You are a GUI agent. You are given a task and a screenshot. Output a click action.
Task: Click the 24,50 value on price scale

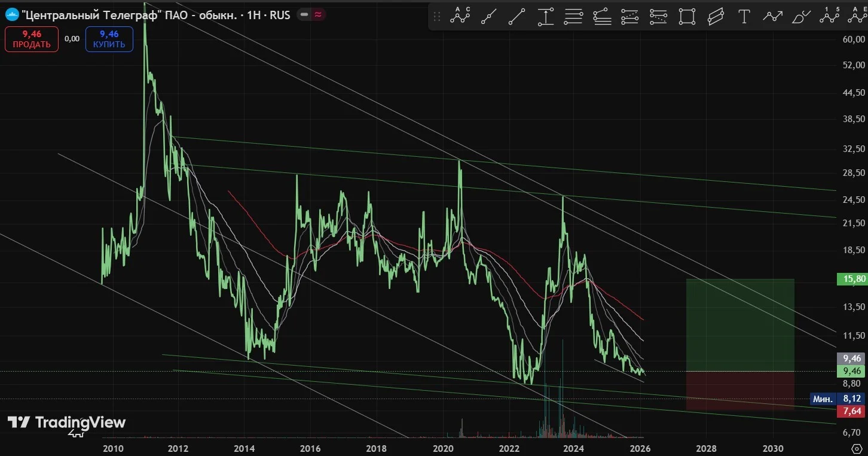[852, 199]
